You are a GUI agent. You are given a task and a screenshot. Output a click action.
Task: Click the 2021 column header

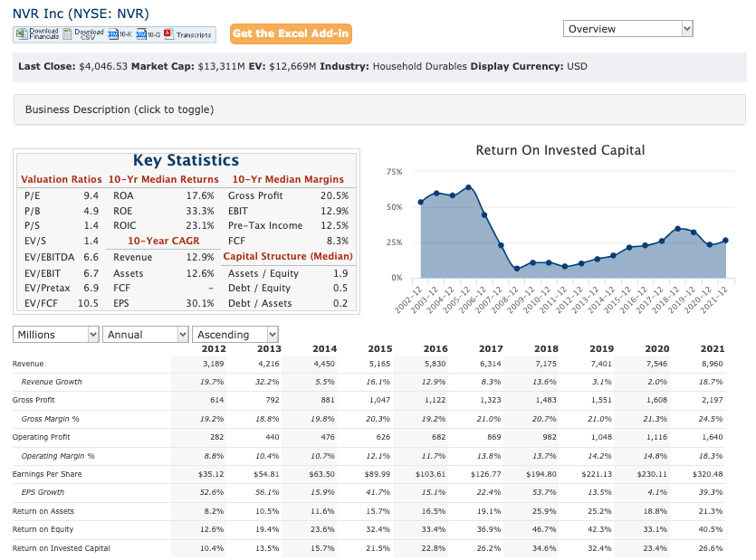[x=713, y=349]
